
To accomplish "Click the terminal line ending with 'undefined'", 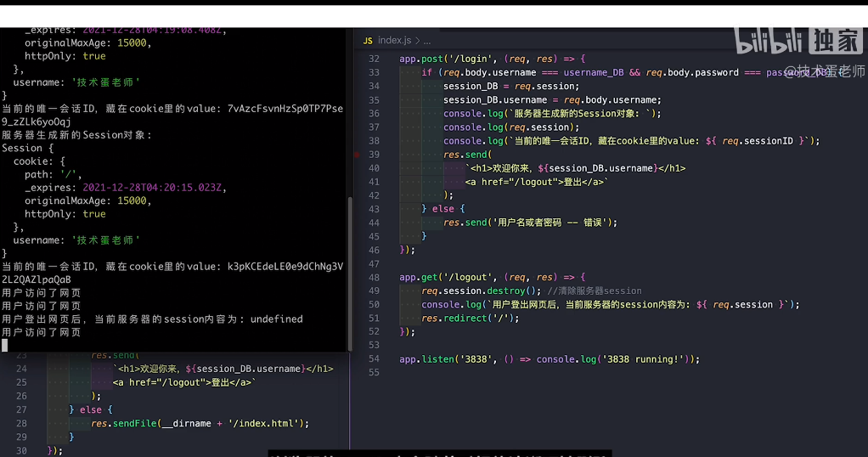I will click(152, 319).
